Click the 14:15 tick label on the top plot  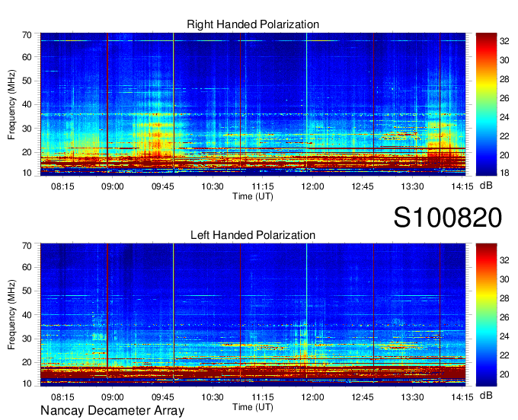(x=462, y=186)
